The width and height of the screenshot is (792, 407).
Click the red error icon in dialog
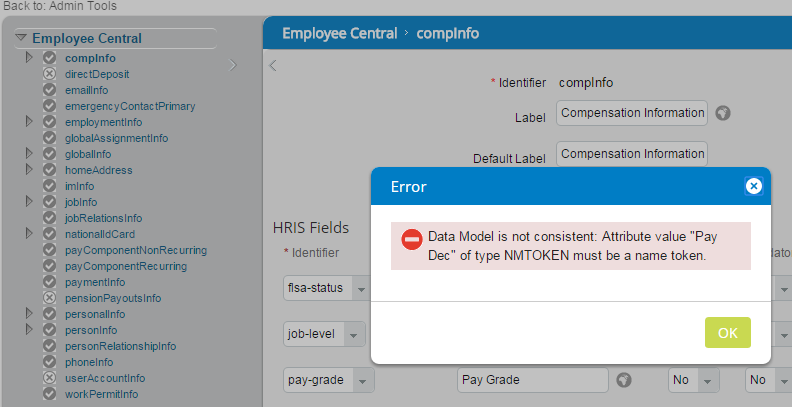412,239
